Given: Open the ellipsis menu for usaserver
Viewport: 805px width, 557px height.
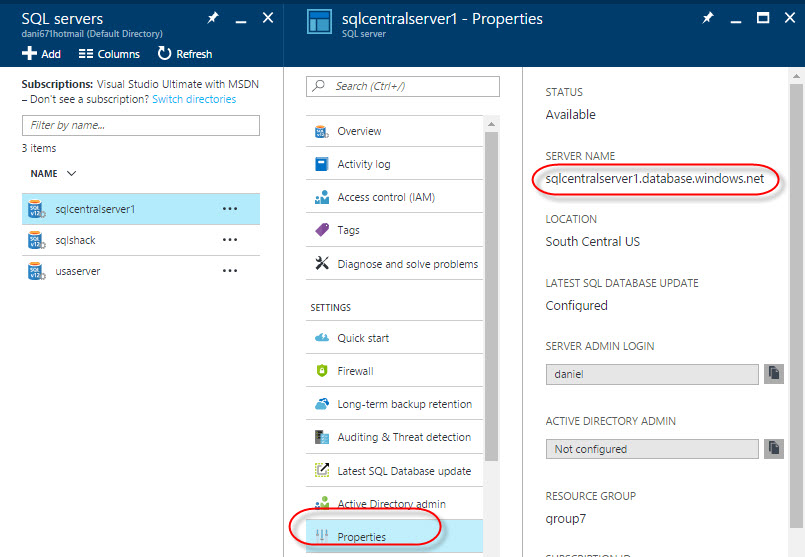Looking at the screenshot, I should coord(230,270).
